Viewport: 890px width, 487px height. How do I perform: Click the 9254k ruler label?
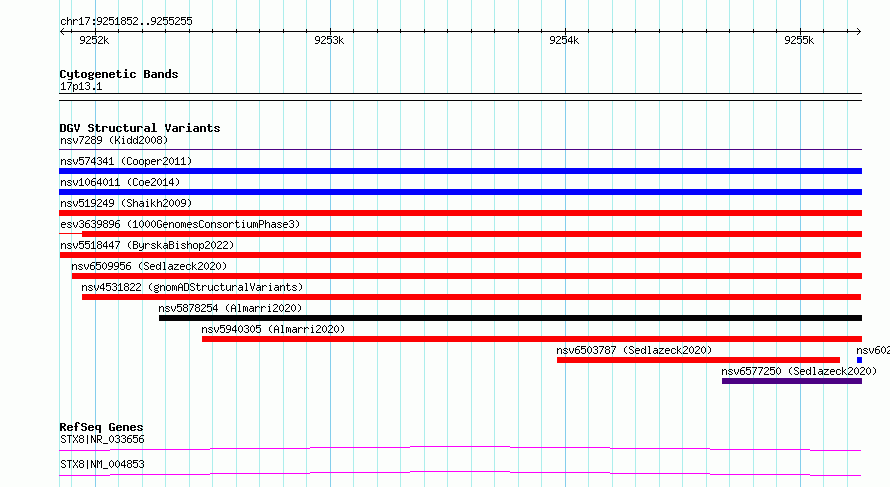click(564, 40)
